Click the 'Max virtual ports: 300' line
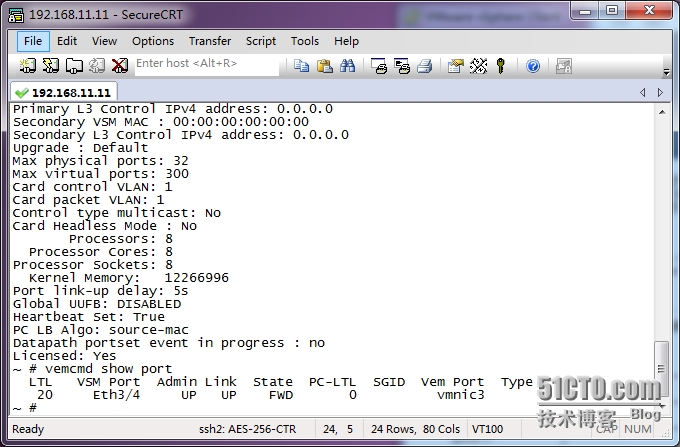This screenshot has width=680, height=447. [x=101, y=174]
